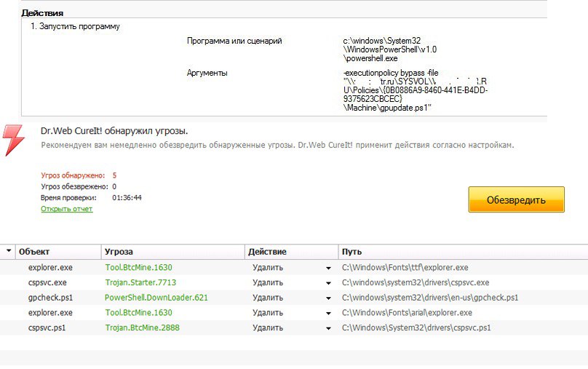
Task: Open the Trojan.Starter.7713 threat link
Action: 140,282
